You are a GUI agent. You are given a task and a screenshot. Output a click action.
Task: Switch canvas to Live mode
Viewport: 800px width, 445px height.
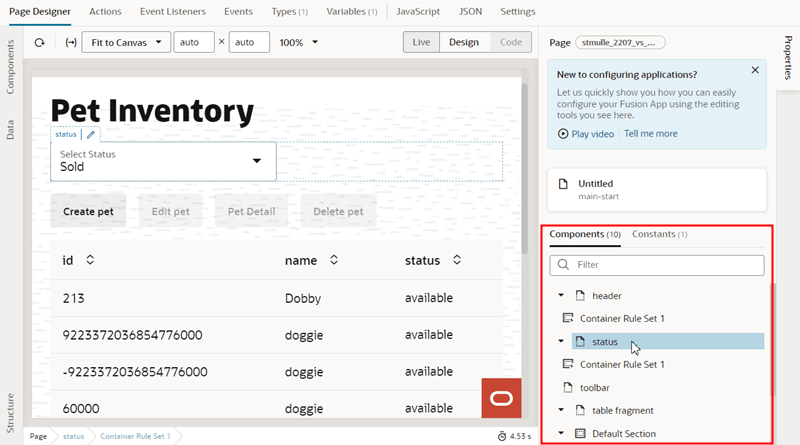tap(421, 42)
